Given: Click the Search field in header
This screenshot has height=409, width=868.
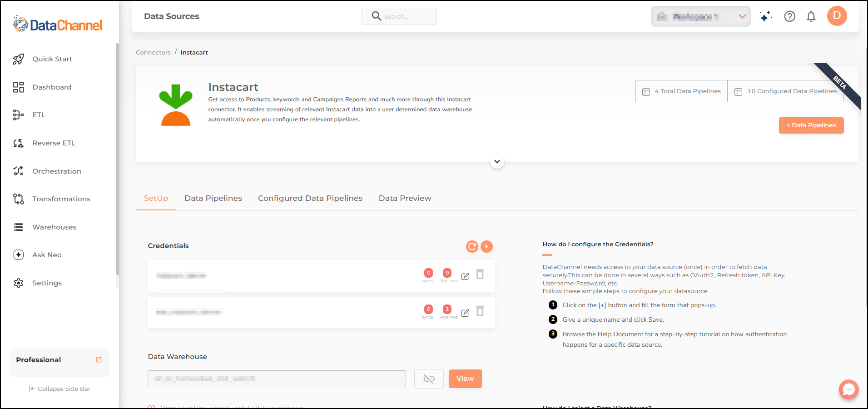Looking at the screenshot, I should tap(399, 16).
